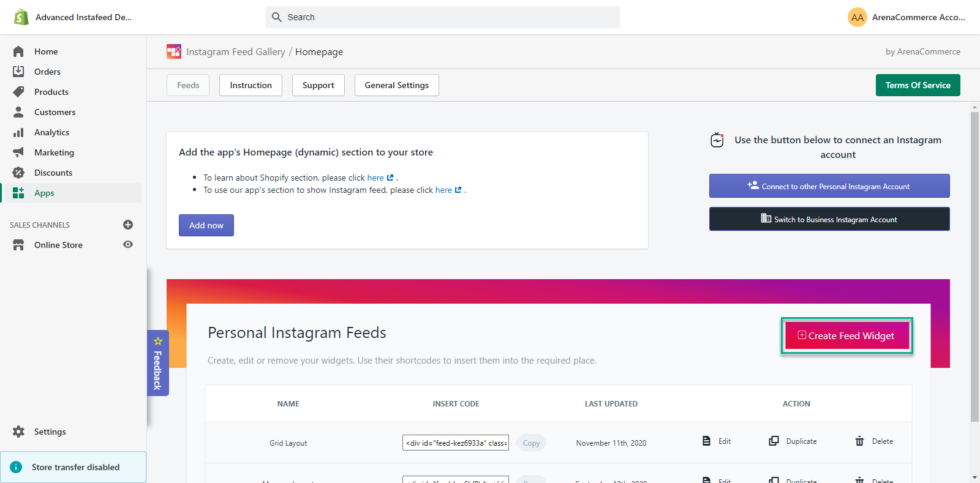
Task: Click the Feedback star icon
Action: [158, 341]
